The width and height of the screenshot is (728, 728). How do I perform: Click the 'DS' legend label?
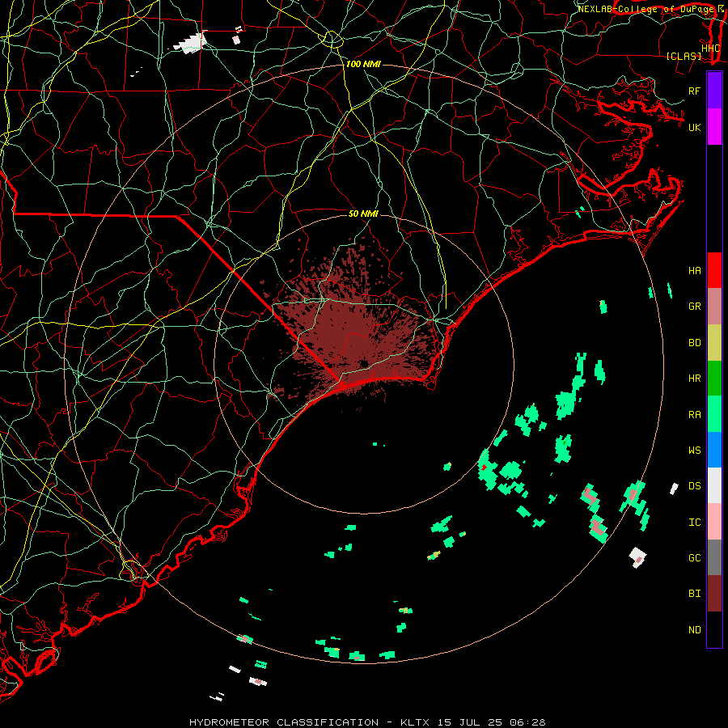[x=694, y=486]
